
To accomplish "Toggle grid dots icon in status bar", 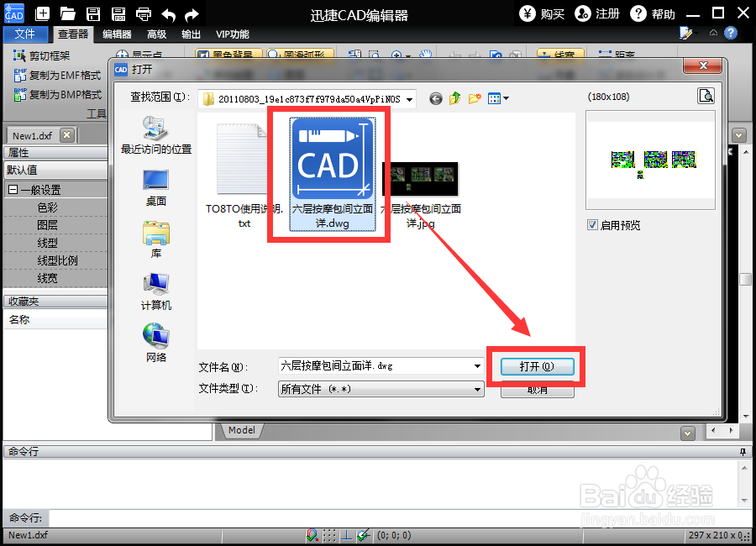I will [329, 535].
